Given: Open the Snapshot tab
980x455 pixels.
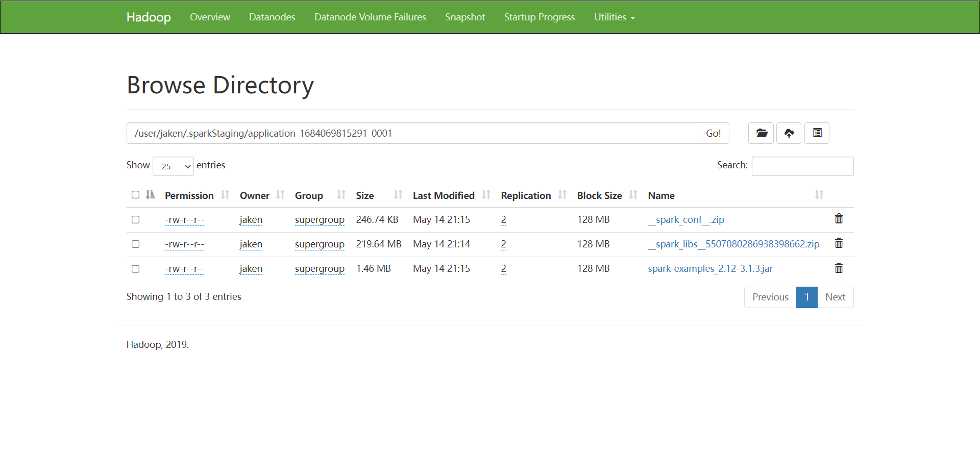Looking at the screenshot, I should coord(465,17).
